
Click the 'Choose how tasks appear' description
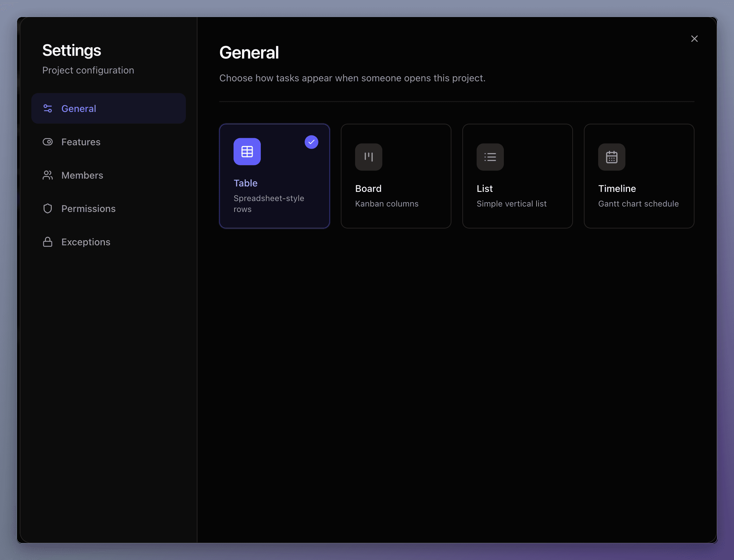click(352, 78)
